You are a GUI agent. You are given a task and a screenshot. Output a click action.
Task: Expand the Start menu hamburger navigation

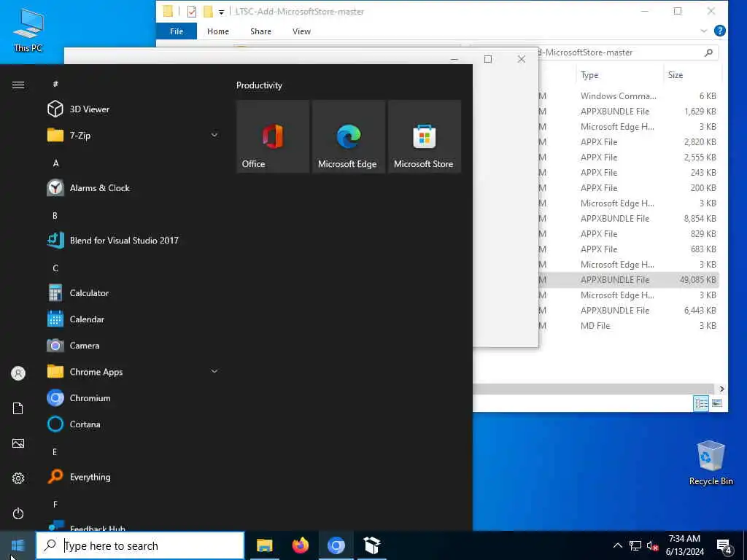coord(18,85)
